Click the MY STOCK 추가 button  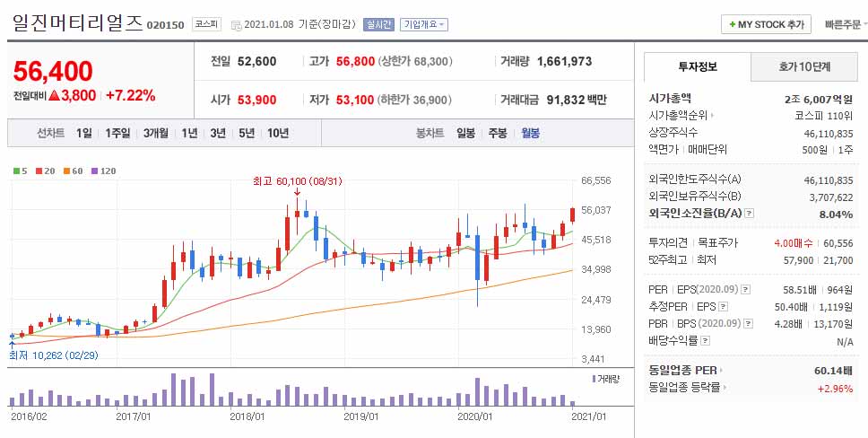point(766,25)
